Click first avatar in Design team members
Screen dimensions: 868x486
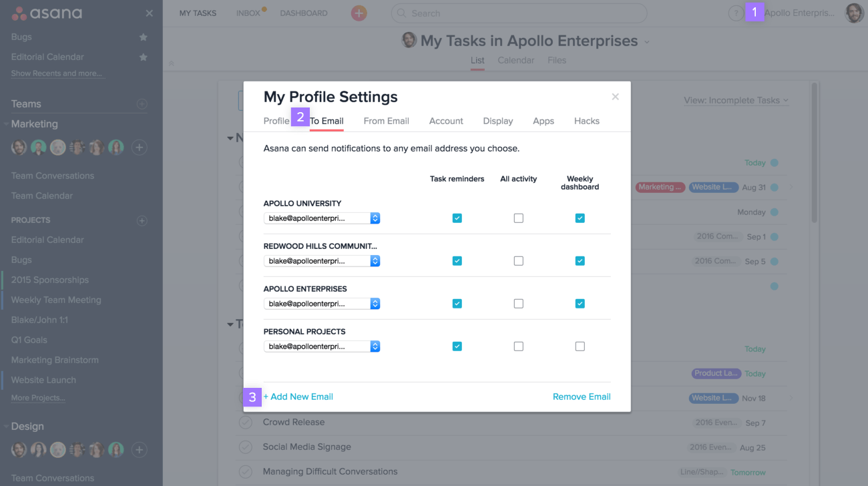(19, 450)
